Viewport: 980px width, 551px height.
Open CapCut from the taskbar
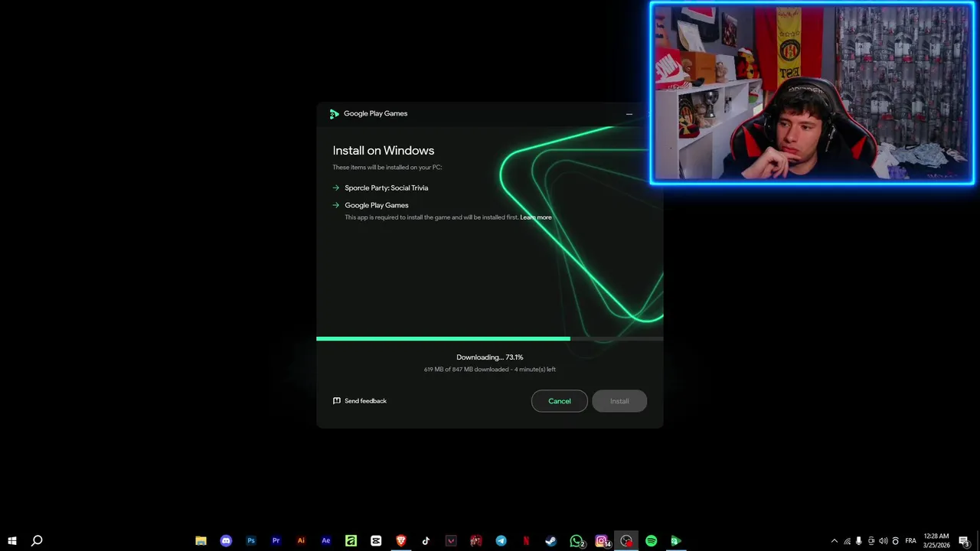point(376,541)
